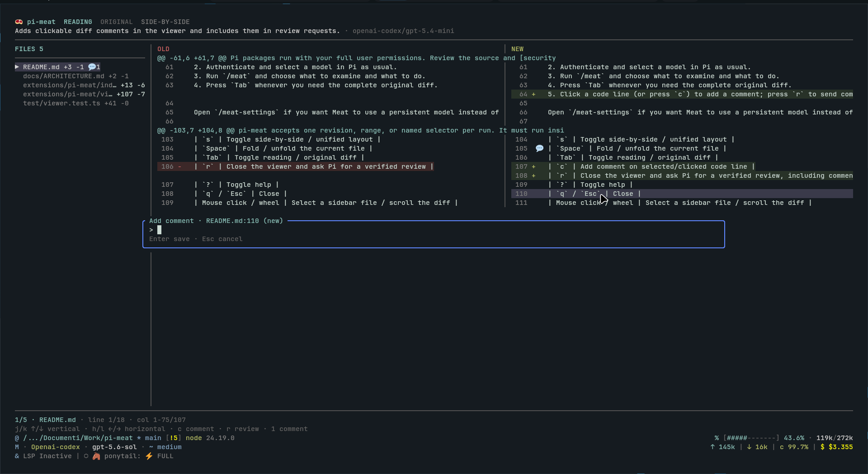This screenshot has width=868, height=474.
Task: Click the '/.../Documenti/Work/pi-meat' path label
Action: click(x=78, y=438)
